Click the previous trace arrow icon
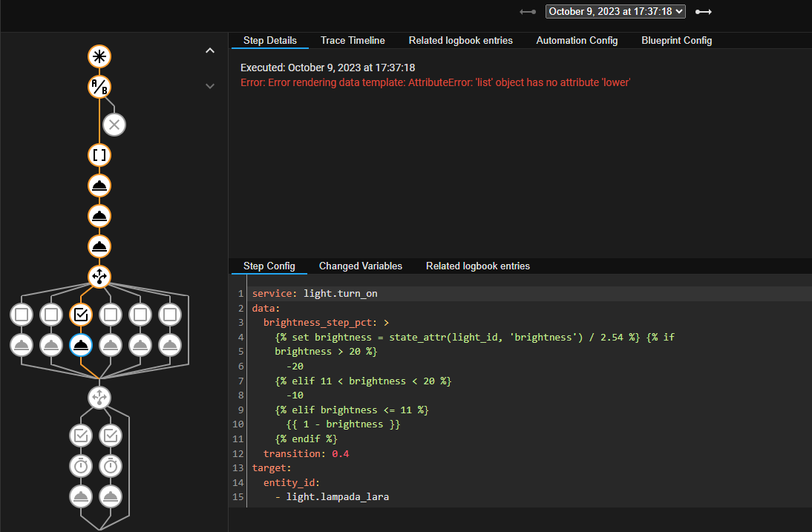 coord(527,11)
